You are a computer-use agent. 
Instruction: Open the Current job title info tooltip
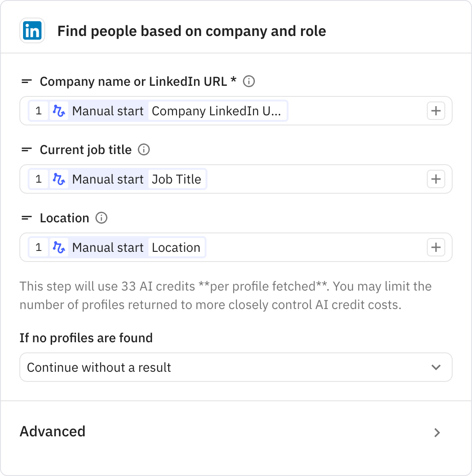tap(143, 149)
